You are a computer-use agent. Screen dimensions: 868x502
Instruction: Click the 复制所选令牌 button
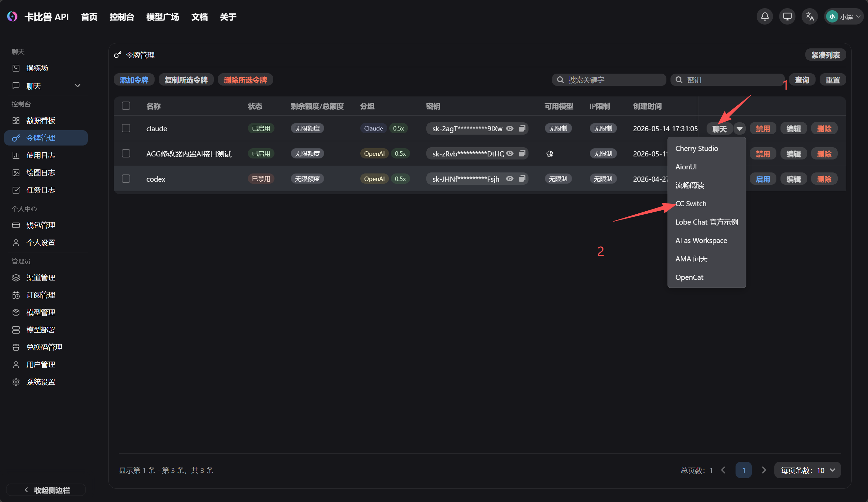(186, 80)
